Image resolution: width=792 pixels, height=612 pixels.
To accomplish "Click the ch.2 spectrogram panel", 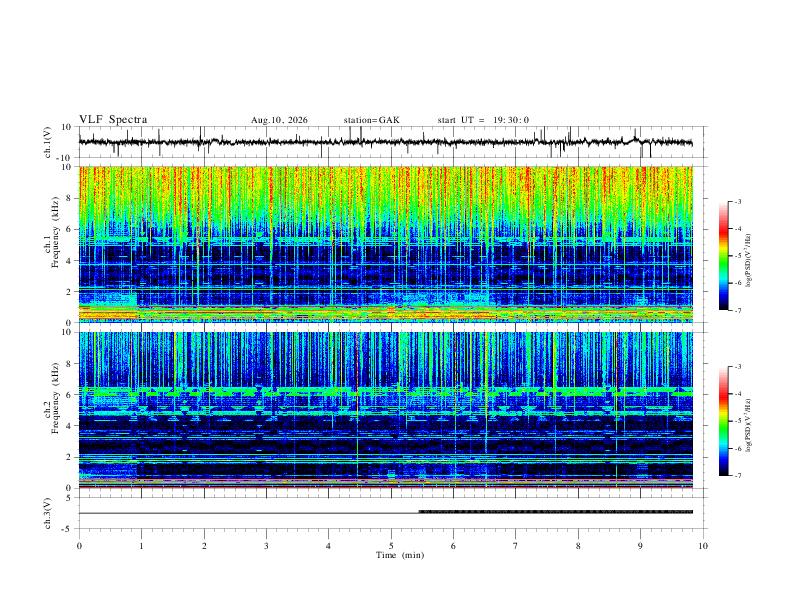I will (x=385, y=410).
